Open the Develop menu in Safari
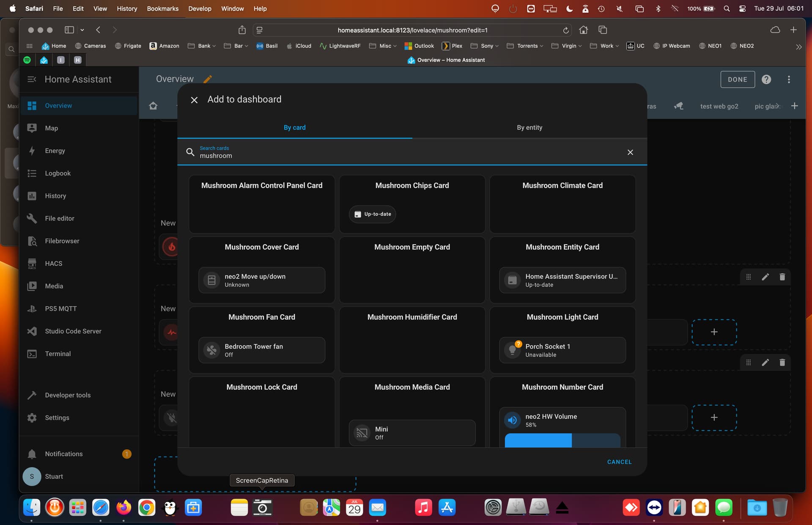The width and height of the screenshot is (812, 525). 200,8
